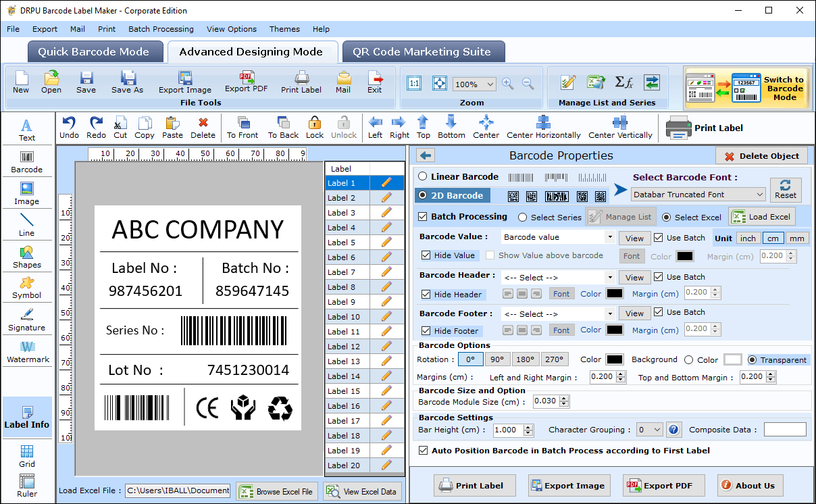The image size is (816, 504).
Task: Click the zoom in magnifier icon
Action: pos(508,84)
